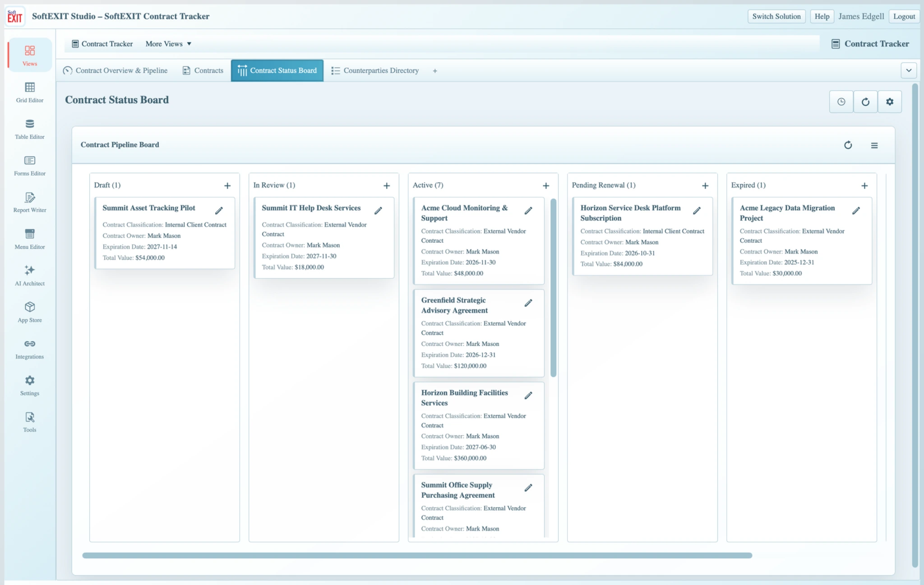Open the Table Editor in the sidebar
This screenshot has width=924, height=585.
(30, 129)
